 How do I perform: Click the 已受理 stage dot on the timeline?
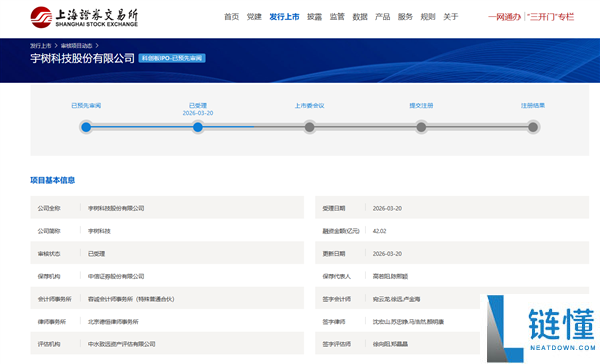198,127
